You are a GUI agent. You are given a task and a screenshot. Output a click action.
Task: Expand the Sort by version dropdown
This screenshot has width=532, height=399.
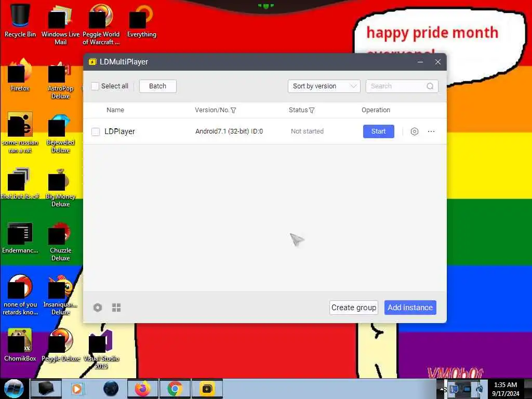point(324,86)
